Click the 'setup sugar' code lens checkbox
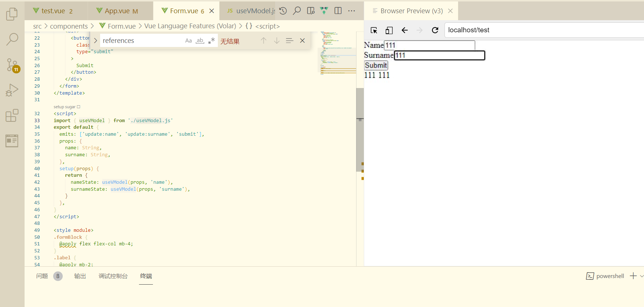This screenshot has width=644, height=307. tap(78, 107)
